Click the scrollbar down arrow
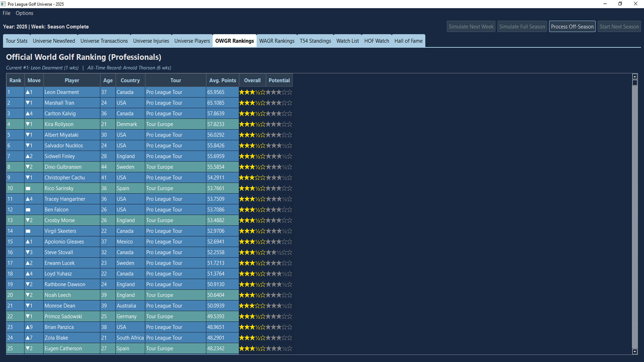The height and width of the screenshot is (362, 644). point(635,352)
